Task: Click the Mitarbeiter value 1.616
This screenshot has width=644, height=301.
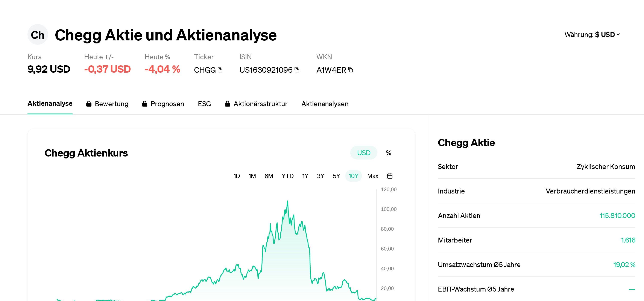Action: point(628,240)
